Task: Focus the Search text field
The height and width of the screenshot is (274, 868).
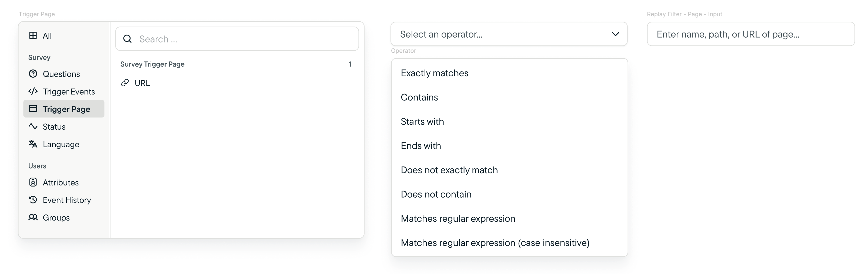Action: click(x=237, y=39)
